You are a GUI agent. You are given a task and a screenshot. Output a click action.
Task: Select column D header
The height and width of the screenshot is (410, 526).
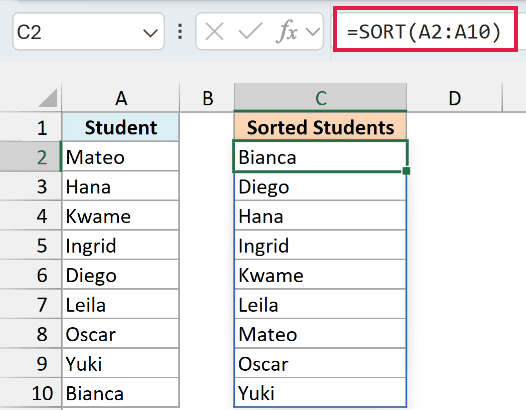coord(455,98)
